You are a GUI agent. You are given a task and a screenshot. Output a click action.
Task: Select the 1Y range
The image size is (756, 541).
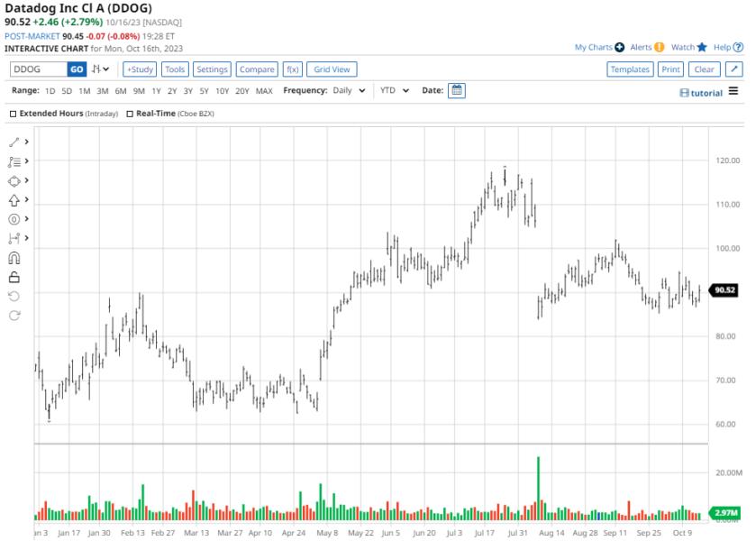(x=156, y=91)
